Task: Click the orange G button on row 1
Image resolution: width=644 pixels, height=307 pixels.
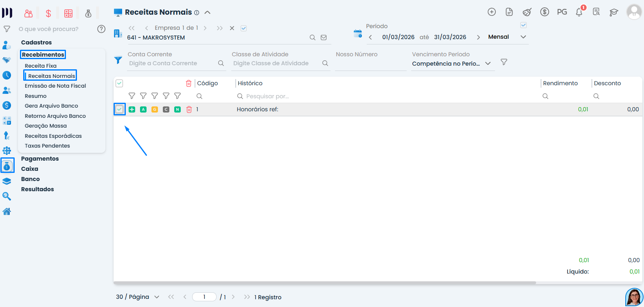Action: tap(155, 109)
